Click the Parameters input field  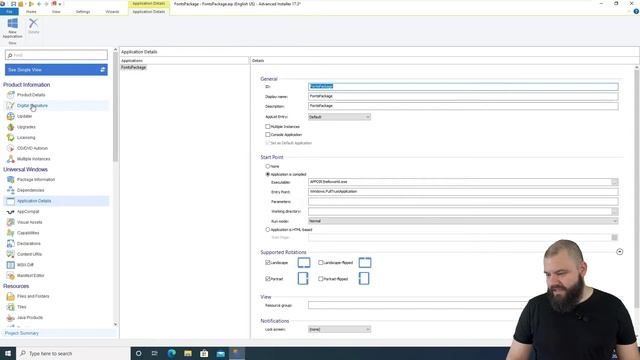(x=463, y=202)
